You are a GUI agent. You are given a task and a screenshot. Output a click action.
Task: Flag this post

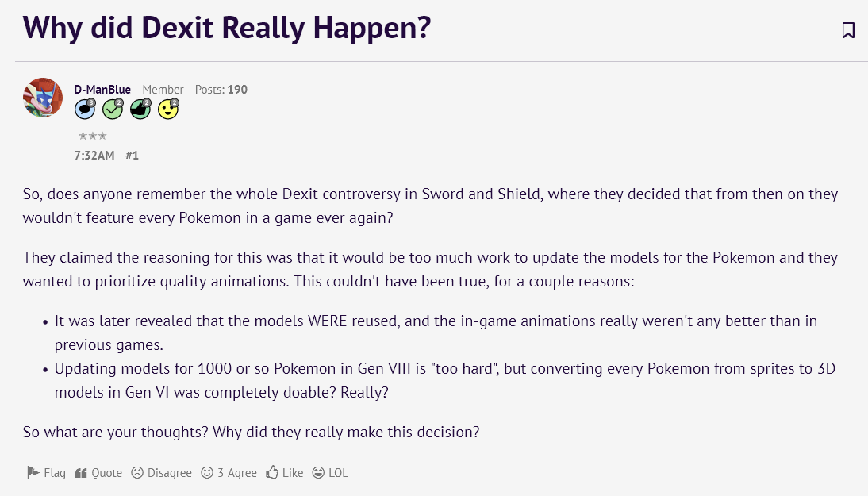[46, 473]
